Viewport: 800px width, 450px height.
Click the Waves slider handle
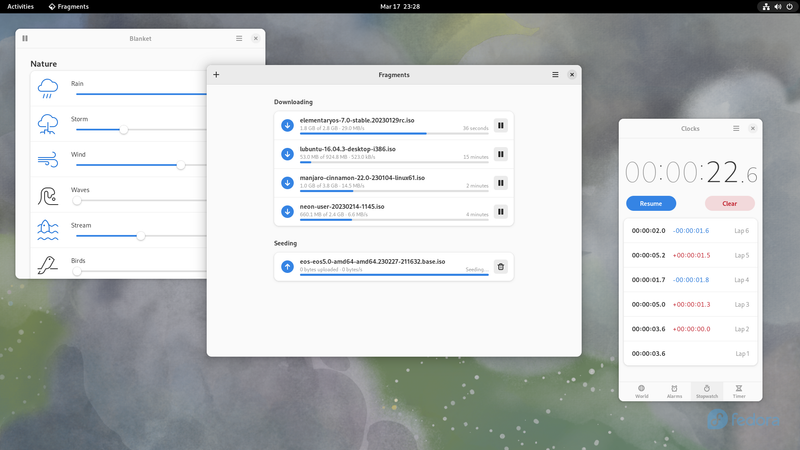(77, 201)
